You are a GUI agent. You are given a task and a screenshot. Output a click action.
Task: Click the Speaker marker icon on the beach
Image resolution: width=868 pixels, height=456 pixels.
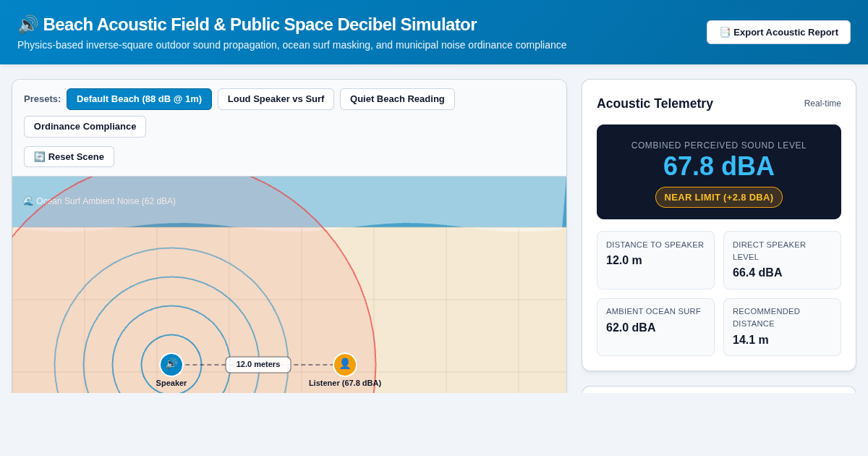pyautogui.click(x=171, y=364)
